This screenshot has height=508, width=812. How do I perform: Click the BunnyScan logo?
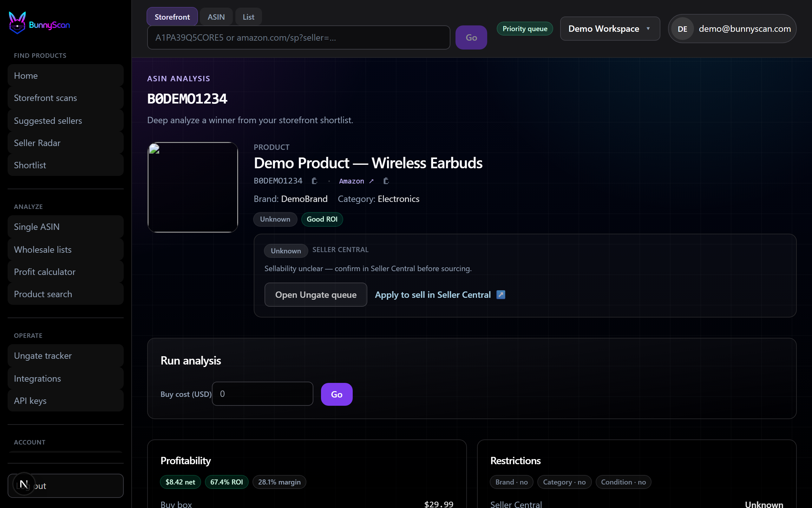pos(39,23)
